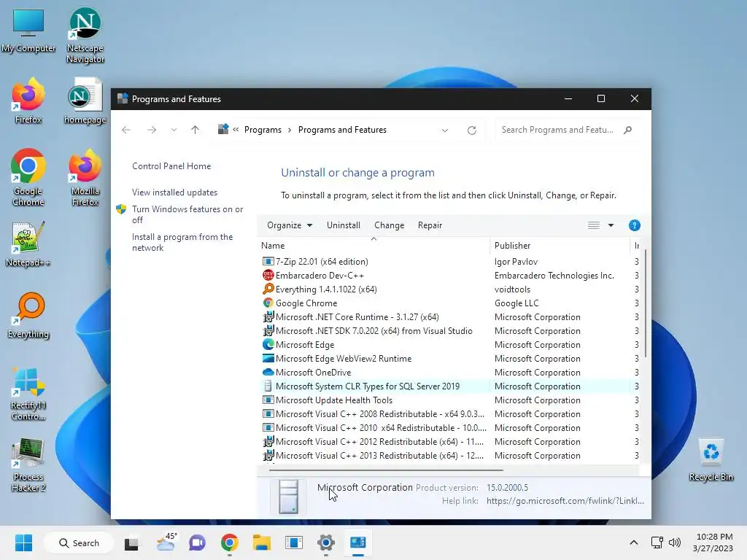Click the search magnifier icon in window
The image size is (747, 560).
pyautogui.click(x=628, y=130)
